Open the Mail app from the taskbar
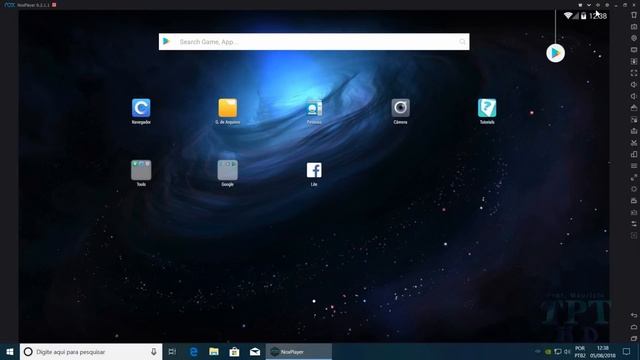Viewport: 640px width, 360px height. pyautogui.click(x=255, y=352)
